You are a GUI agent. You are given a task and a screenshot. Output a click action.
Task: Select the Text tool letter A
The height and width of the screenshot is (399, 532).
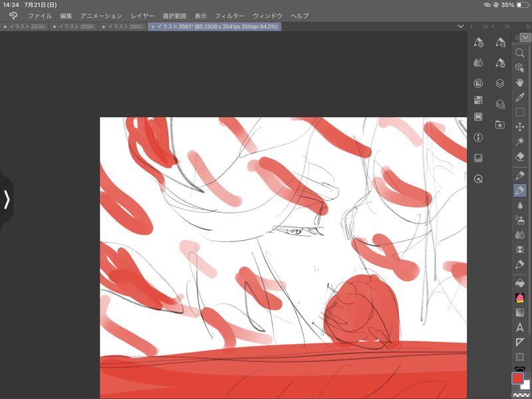coord(519,327)
